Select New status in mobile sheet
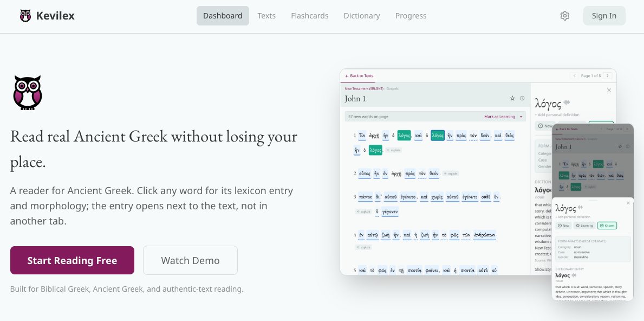The width and height of the screenshot is (644, 321). pos(563,226)
